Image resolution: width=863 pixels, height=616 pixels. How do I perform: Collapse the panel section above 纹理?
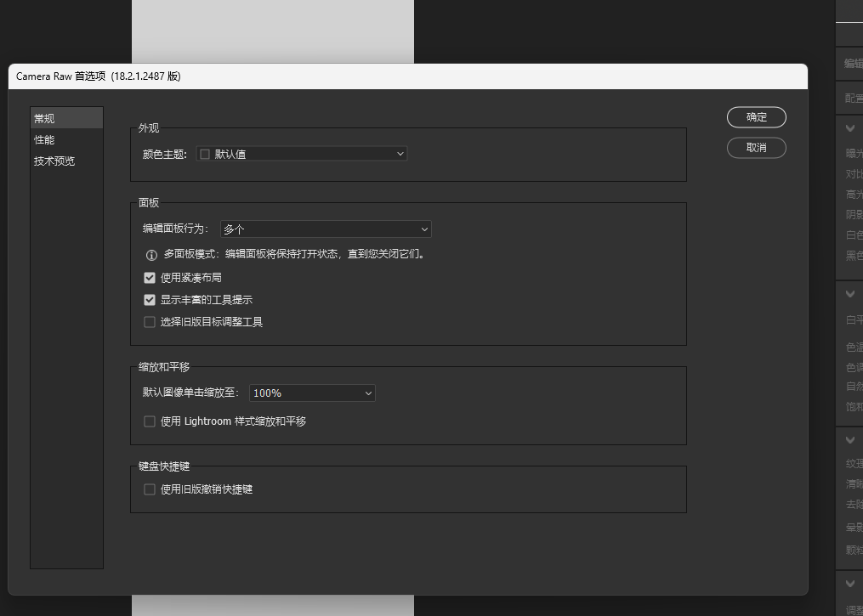(x=849, y=439)
